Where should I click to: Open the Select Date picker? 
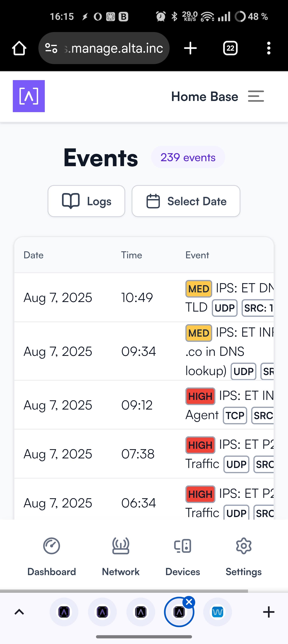pyautogui.click(x=186, y=201)
